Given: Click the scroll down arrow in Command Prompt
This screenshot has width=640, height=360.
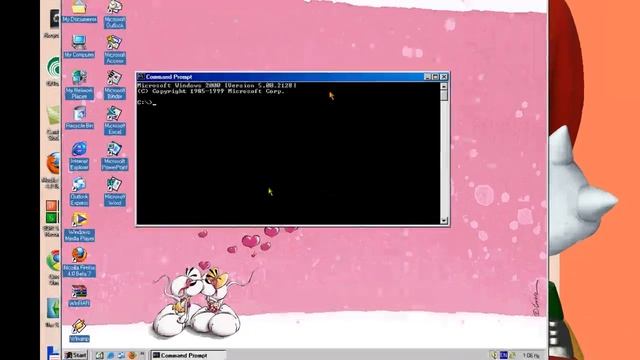Looking at the screenshot, I should pyautogui.click(x=444, y=220).
